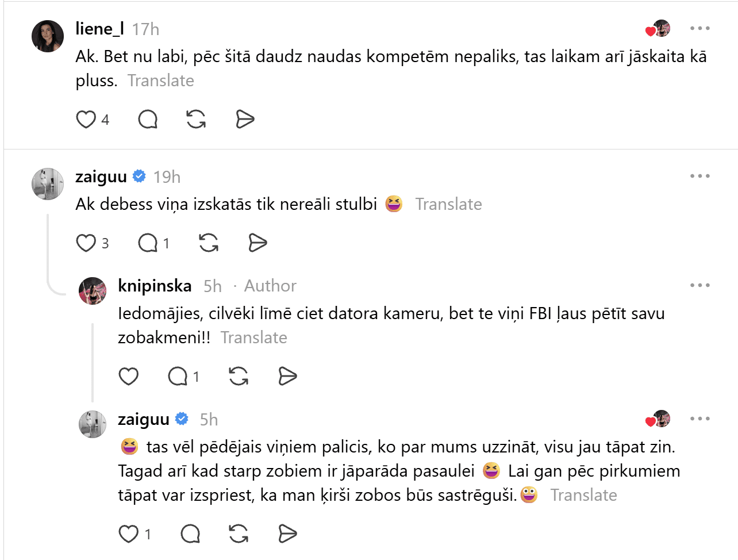Open three-dot menu on zaiguu's 19h comment
The image size is (738, 560).
point(700,176)
